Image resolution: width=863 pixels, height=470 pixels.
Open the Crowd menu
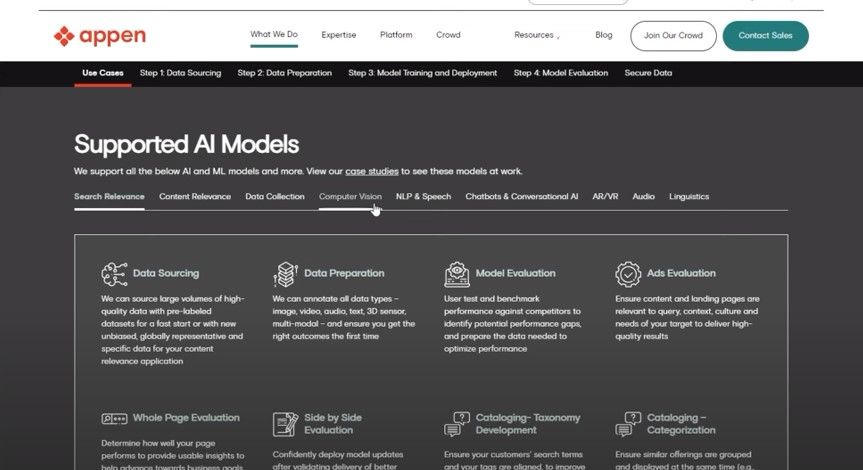pos(448,35)
